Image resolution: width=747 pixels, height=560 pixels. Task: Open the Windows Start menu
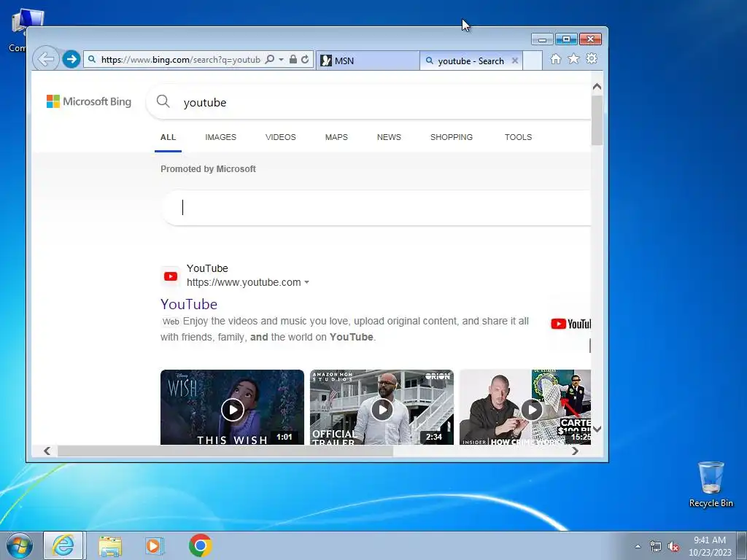click(19, 545)
